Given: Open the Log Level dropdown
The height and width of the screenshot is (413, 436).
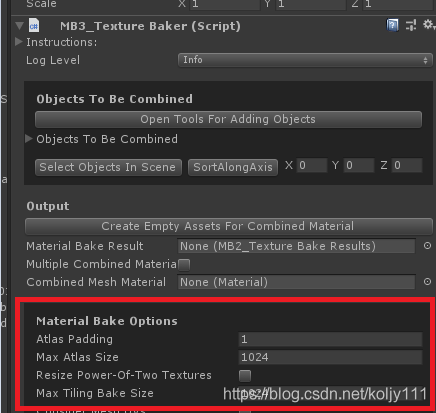Looking at the screenshot, I should (x=305, y=60).
